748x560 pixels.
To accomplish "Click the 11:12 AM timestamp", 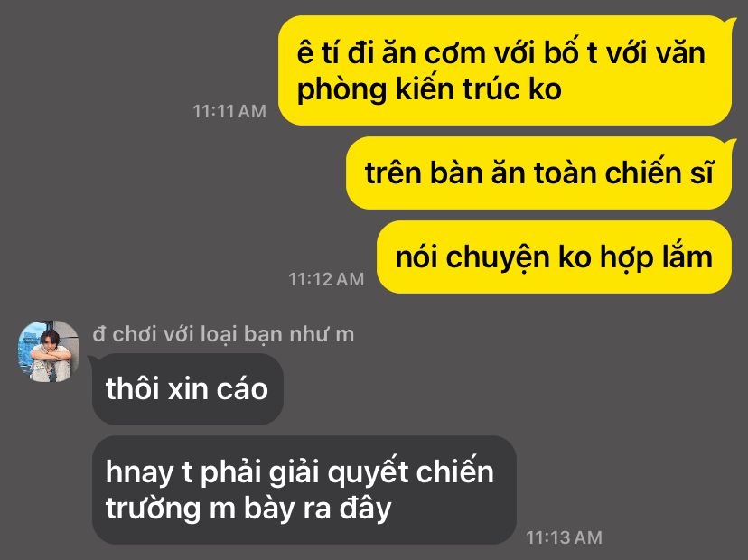I will click(x=326, y=279).
